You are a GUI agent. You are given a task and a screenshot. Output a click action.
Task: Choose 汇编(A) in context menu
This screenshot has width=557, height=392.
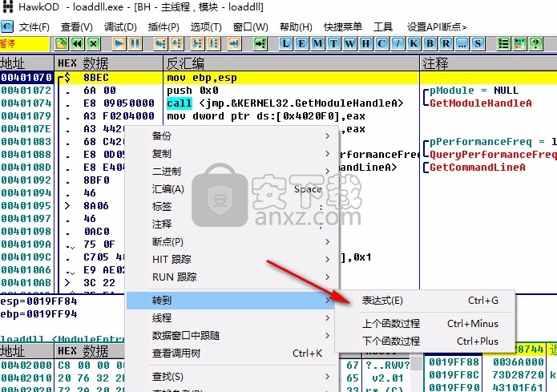(231, 188)
